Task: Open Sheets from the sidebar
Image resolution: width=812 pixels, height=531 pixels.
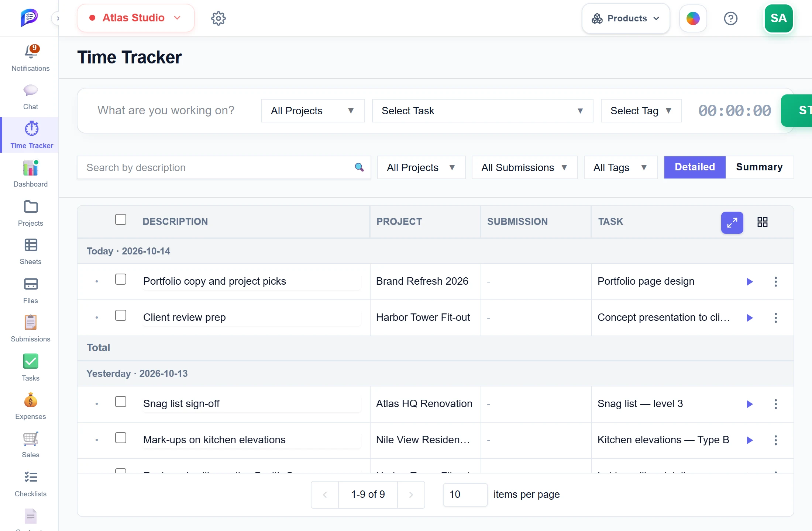Action: tap(30, 251)
